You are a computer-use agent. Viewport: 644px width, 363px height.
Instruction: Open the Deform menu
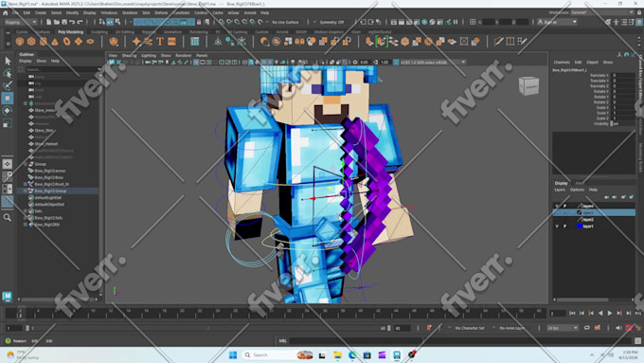(x=161, y=12)
